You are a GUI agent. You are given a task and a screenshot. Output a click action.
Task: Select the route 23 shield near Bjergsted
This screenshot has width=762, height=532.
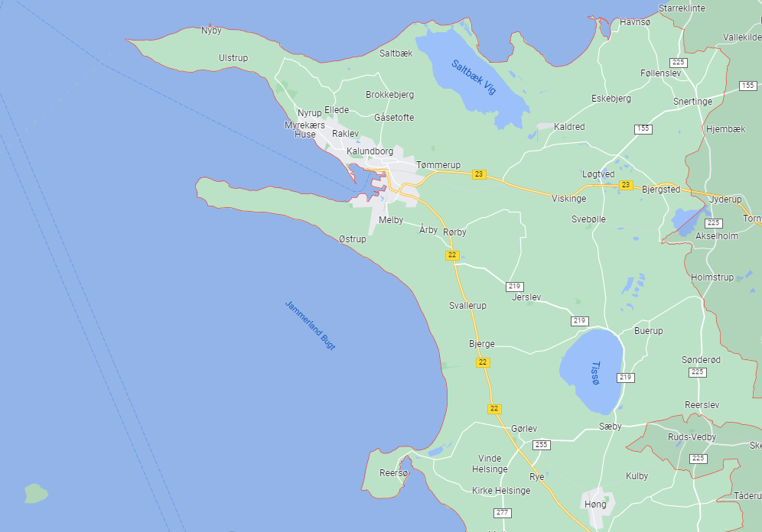[626, 185]
